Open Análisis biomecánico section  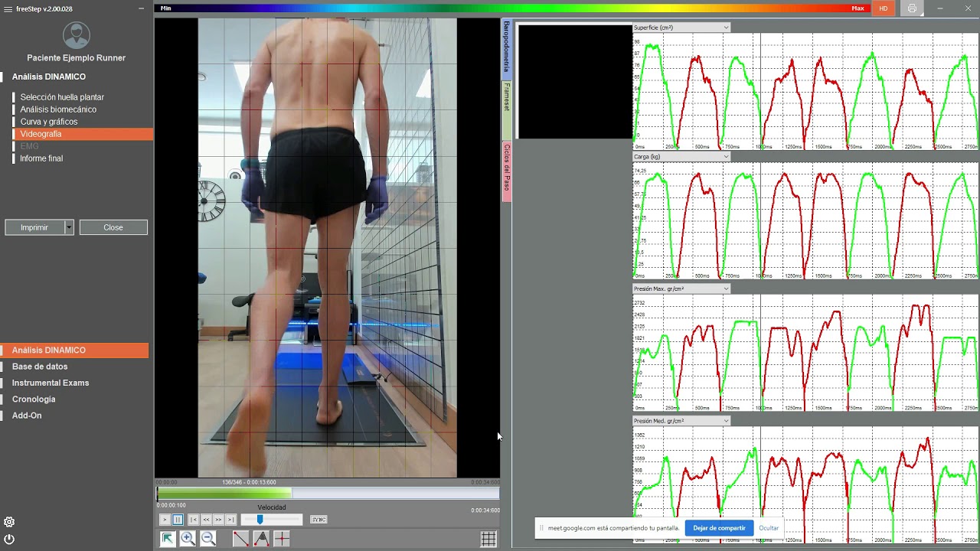tap(58, 109)
